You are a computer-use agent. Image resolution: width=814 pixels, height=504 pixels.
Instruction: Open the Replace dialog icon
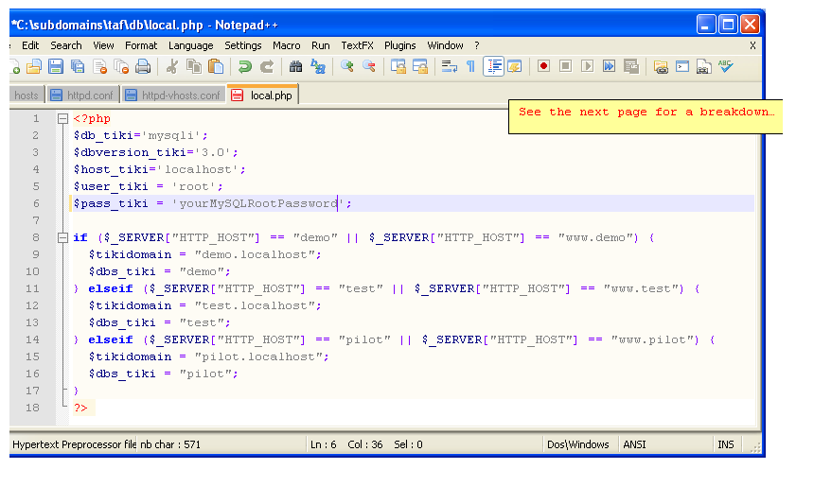(317, 66)
